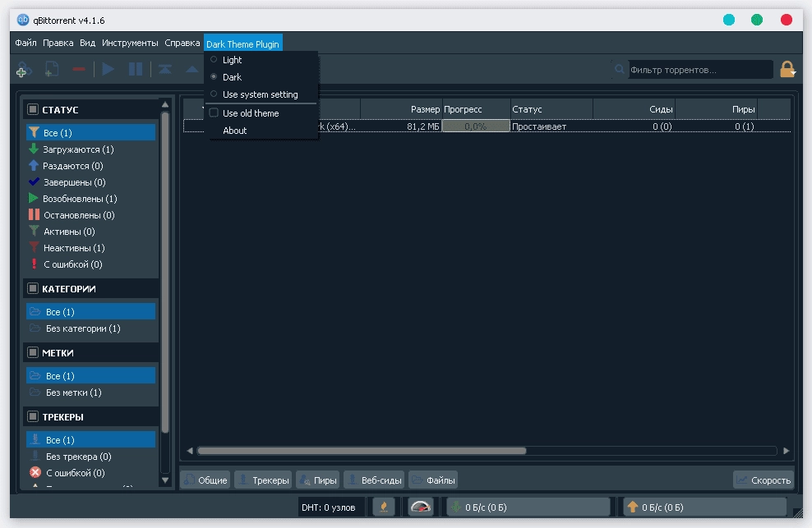Select the Возобновлены (1) status filter
Viewport: 812px width, 528px height.
pyautogui.click(x=91, y=199)
